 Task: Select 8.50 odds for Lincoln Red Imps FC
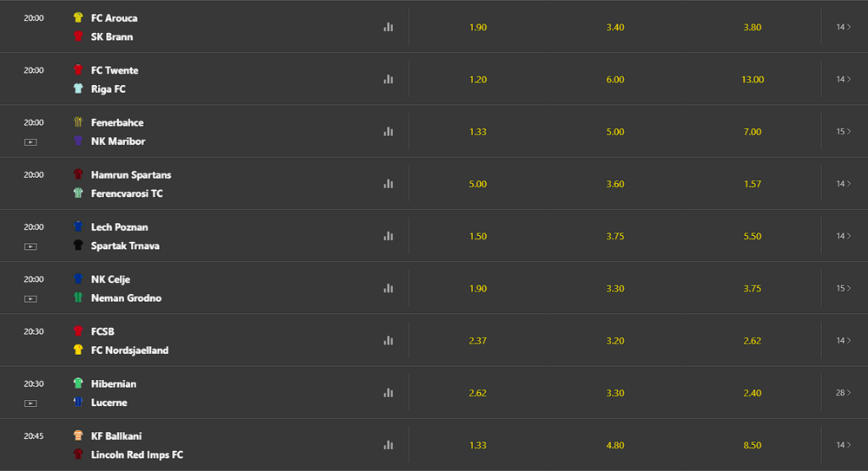753,446
